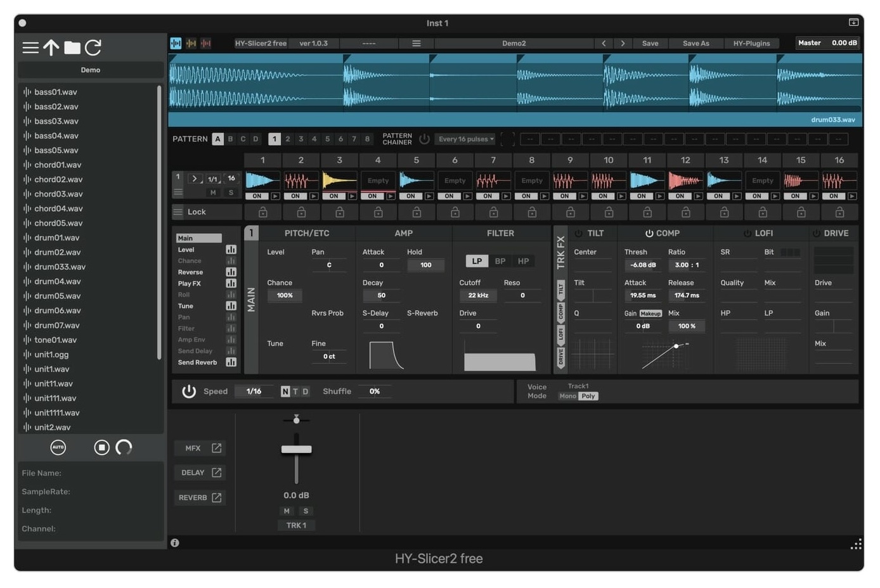Select the HP filter tab
This screenshot has height=588, width=880.
523,261
